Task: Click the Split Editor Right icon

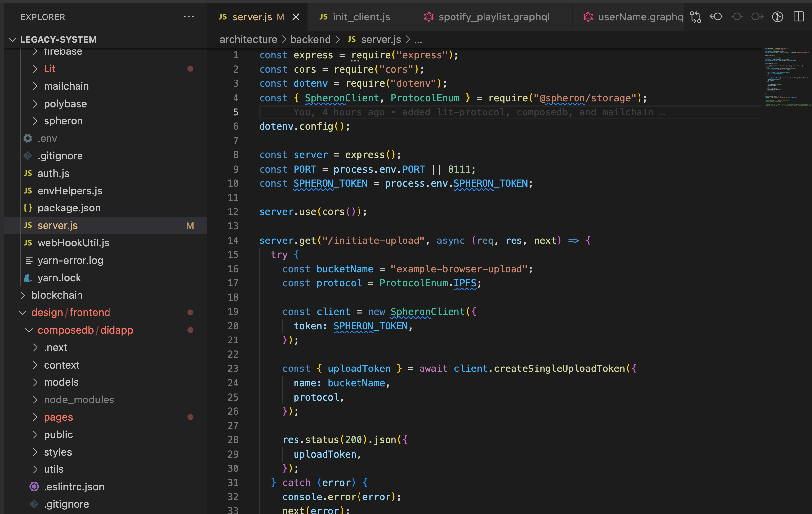Action: (798, 17)
